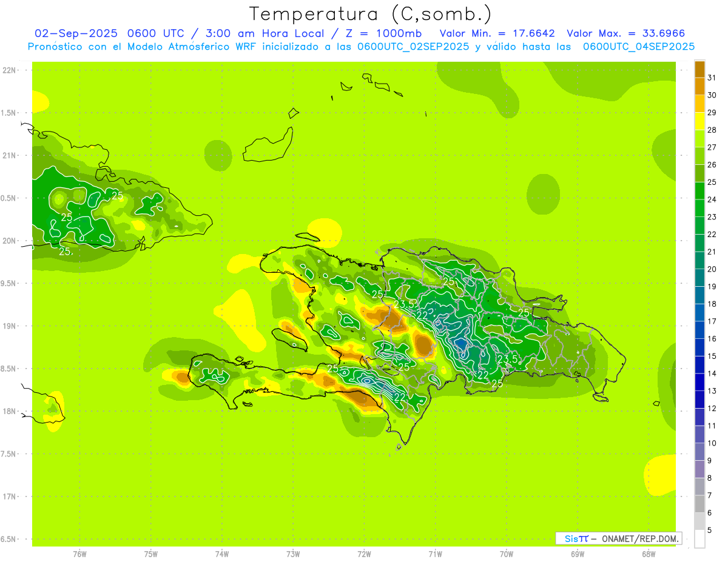Click legend value 11 on color scale
Screen dimensions: 728x562
tap(712, 426)
